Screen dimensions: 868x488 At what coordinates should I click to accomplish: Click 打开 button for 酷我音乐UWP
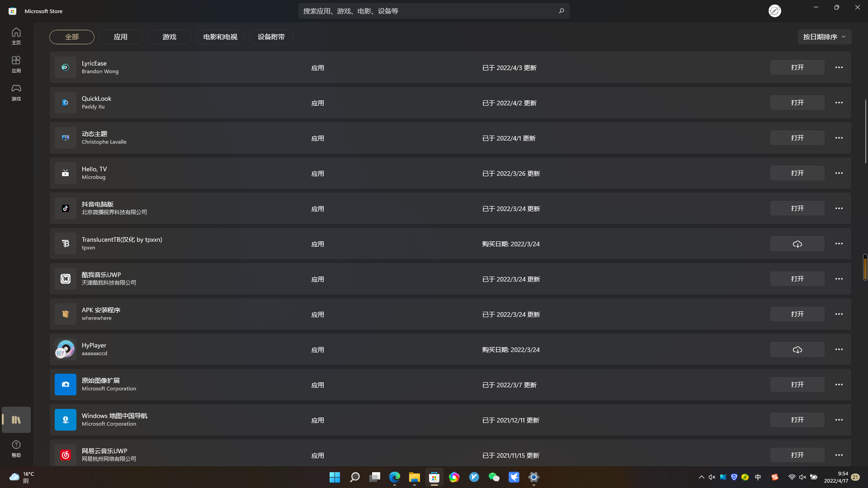click(x=797, y=279)
